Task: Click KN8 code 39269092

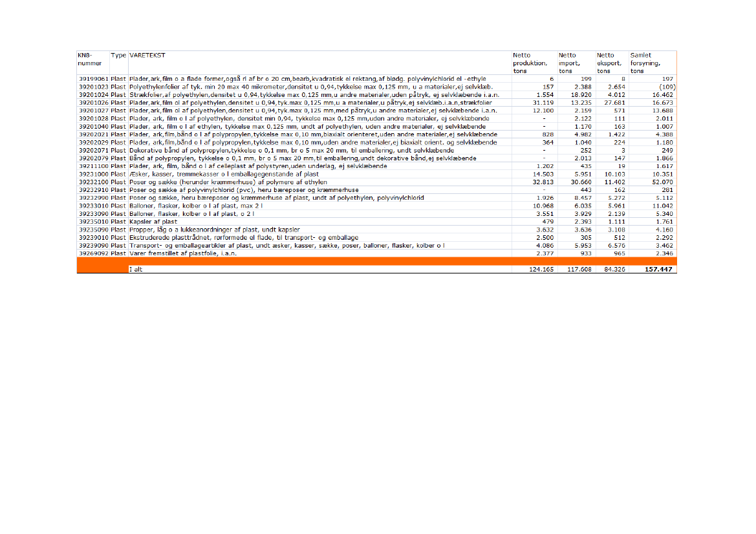Action: coord(94,253)
